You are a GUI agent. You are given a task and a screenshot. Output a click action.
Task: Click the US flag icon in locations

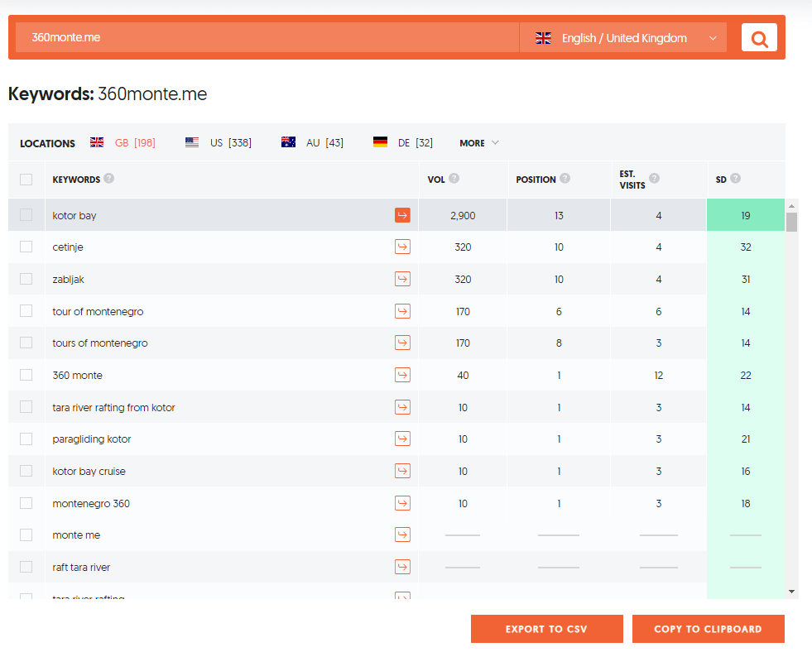point(192,142)
